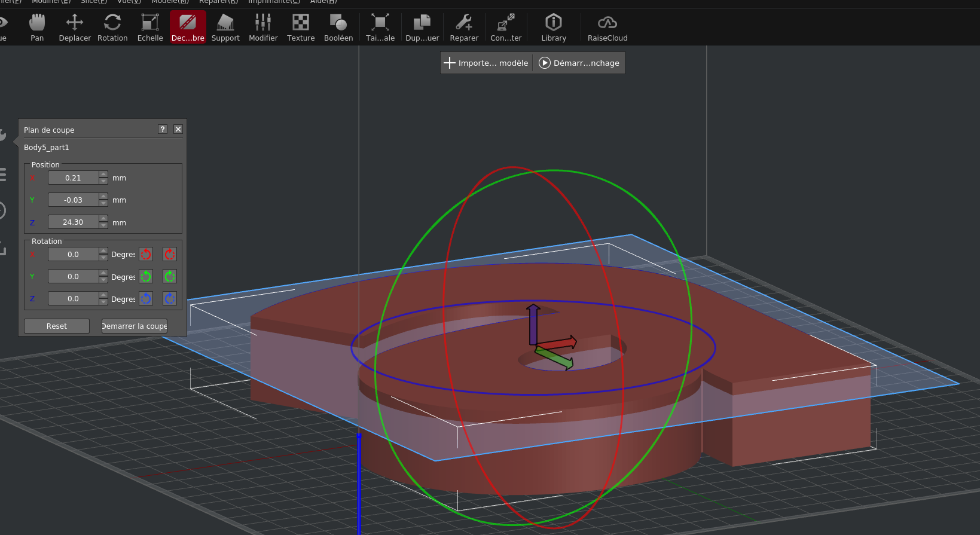This screenshot has height=535, width=980.
Task: Increase Position X with up arrow
Action: pyautogui.click(x=103, y=175)
